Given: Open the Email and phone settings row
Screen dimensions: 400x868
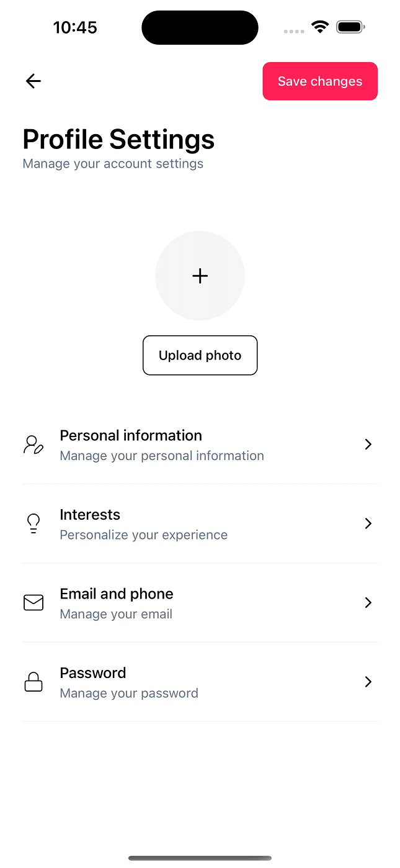Looking at the screenshot, I should pyautogui.click(x=200, y=602).
